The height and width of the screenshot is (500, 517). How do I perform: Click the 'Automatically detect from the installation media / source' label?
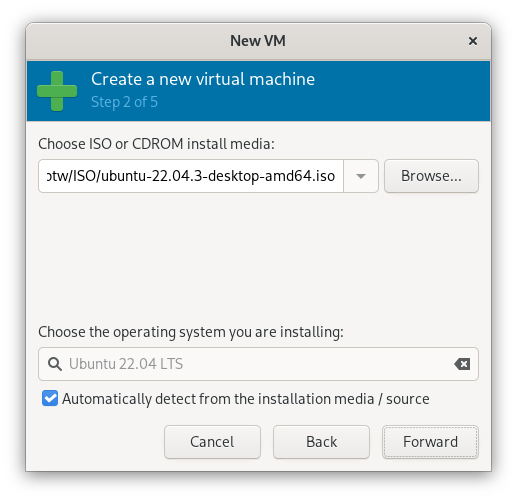[246, 399]
